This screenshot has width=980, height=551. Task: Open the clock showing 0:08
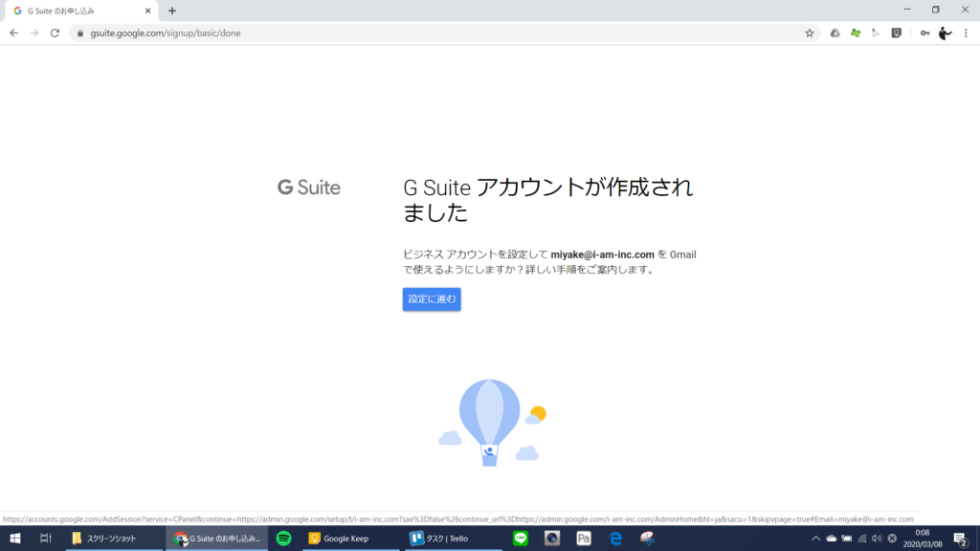tap(922, 539)
